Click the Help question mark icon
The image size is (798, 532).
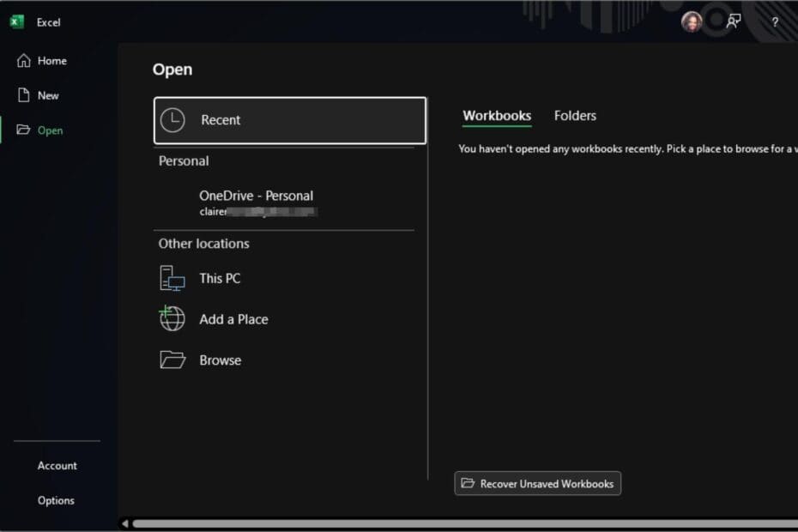(775, 21)
